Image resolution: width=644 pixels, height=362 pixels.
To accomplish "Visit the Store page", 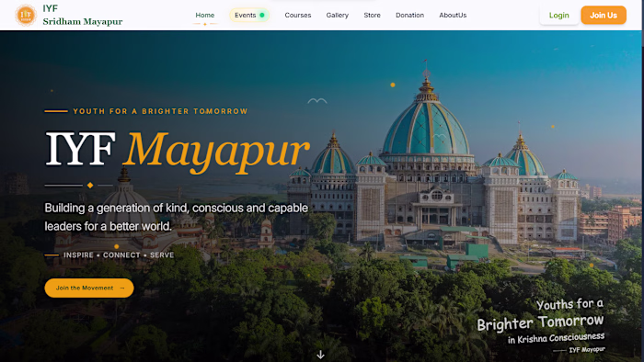I will pos(372,16).
